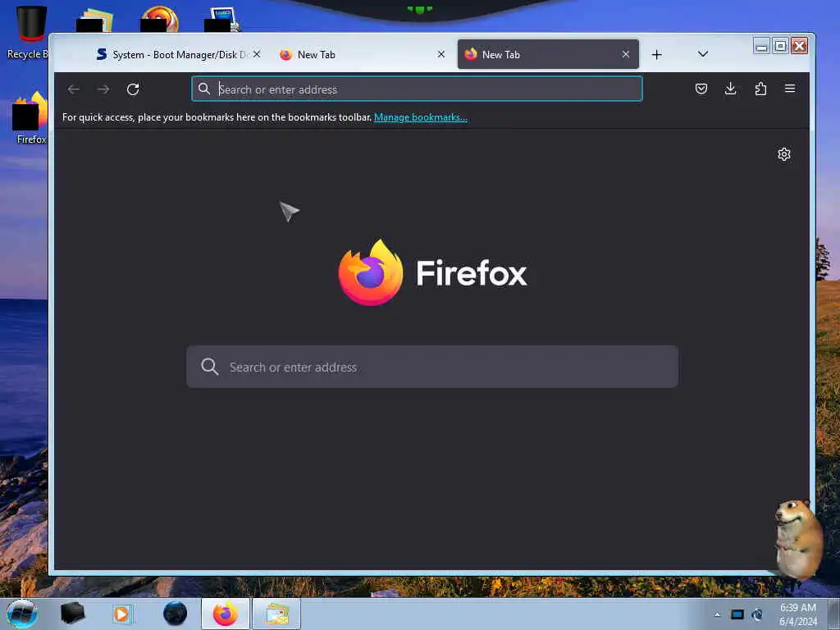Switch to the middle New Tab tab
Screen dimensions: 840x630
[x=363, y=55]
